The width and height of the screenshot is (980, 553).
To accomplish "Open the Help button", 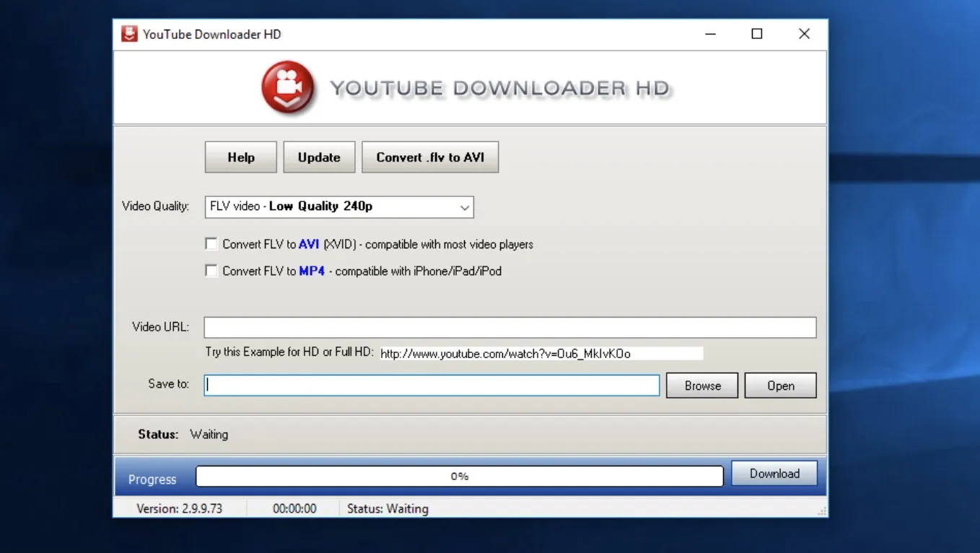I will coord(241,157).
